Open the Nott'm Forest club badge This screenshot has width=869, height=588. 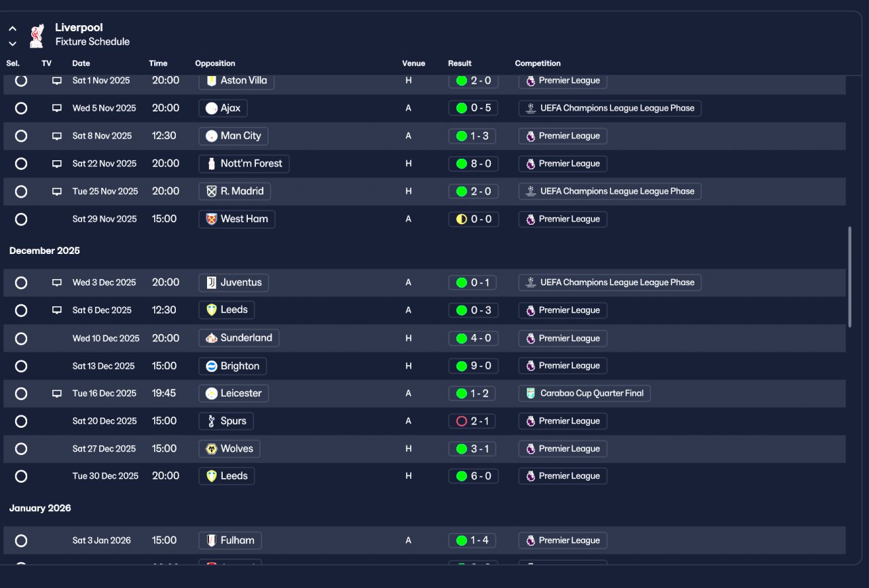point(212,164)
